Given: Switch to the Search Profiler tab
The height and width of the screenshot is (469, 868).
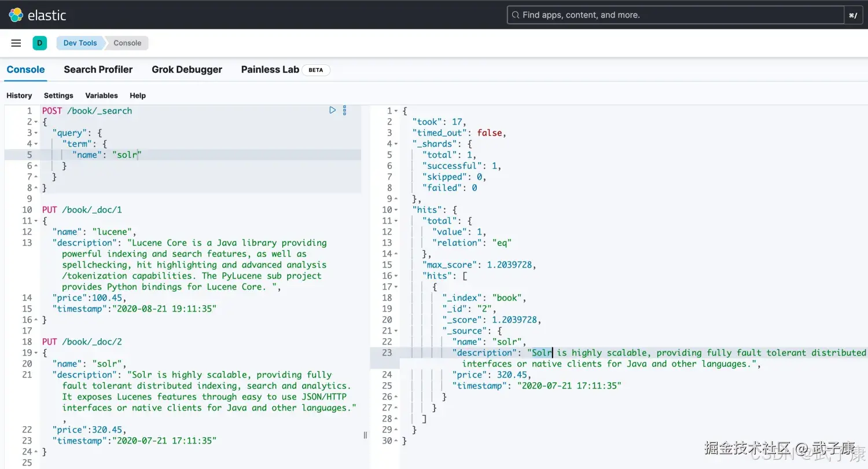Looking at the screenshot, I should click(x=98, y=69).
